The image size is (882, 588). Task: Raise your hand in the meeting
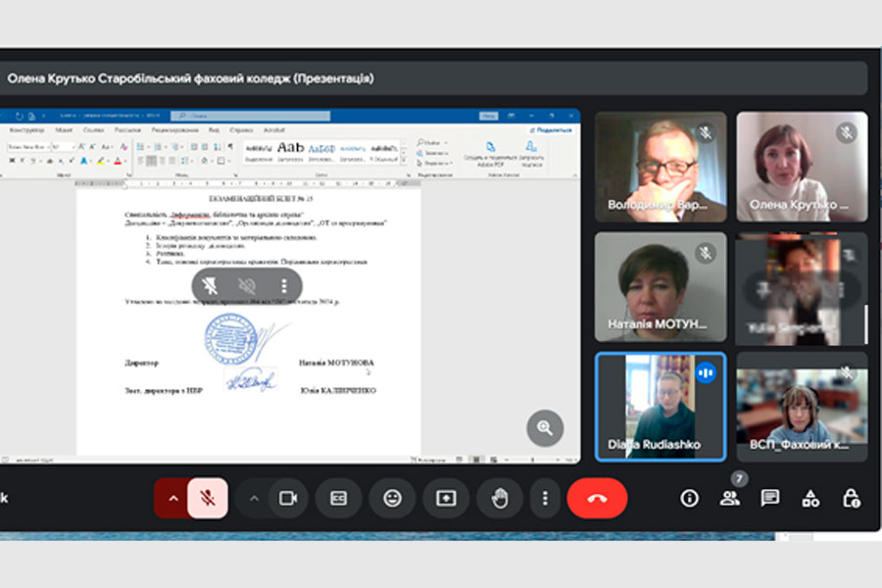[x=500, y=498]
